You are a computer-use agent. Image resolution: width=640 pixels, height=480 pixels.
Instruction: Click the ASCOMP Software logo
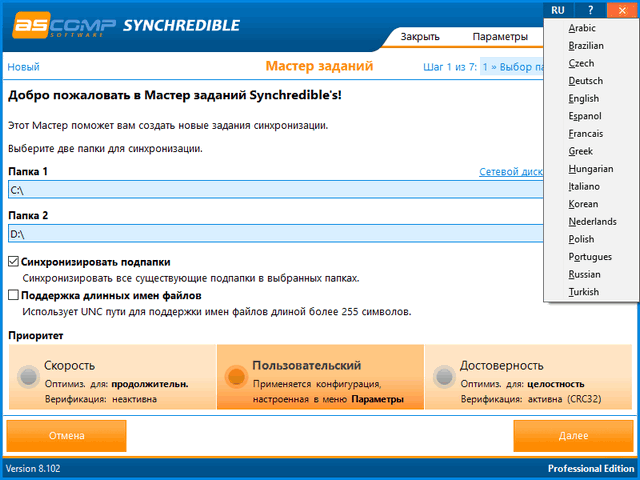[x=64, y=25]
